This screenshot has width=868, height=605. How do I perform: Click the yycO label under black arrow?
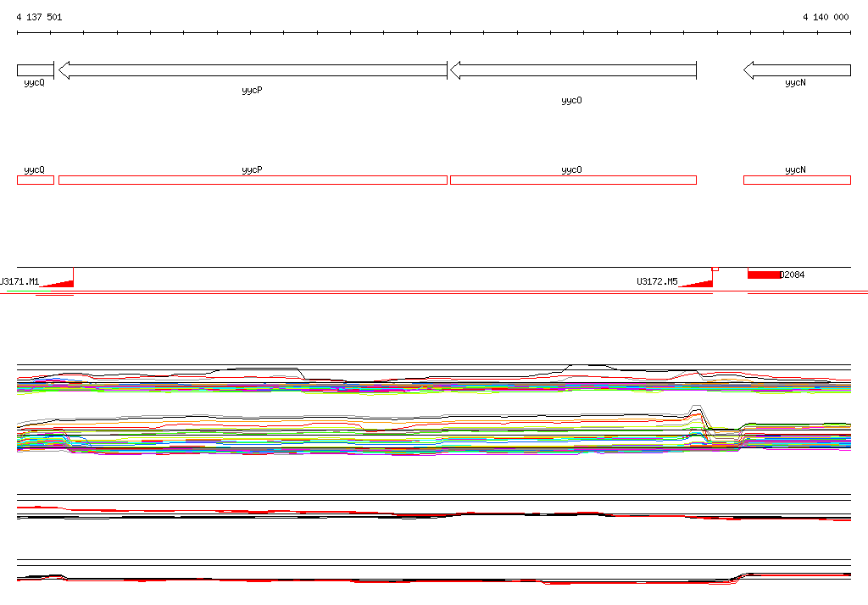tap(571, 100)
